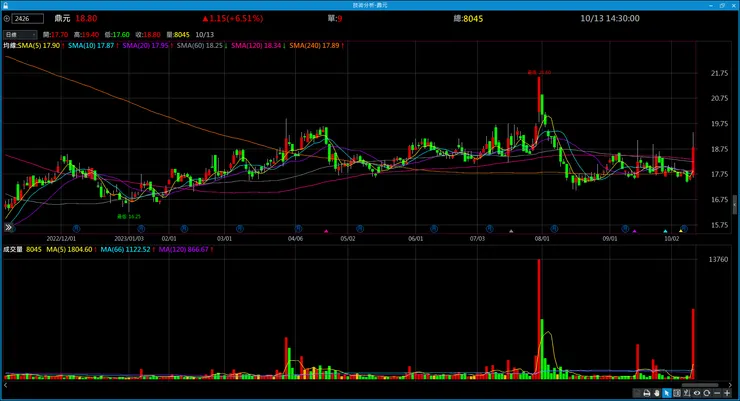Click the low price 17.60 value
This screenshot has width=740, height=401.
tap(121, 35)
